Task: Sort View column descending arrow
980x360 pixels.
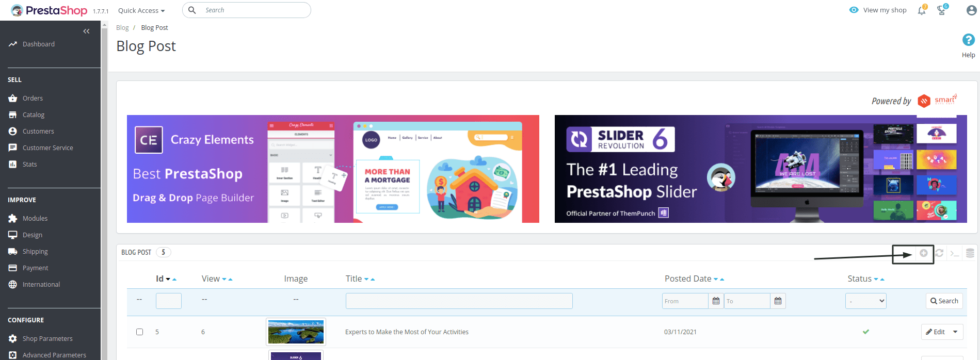Action: click(224, 279)
